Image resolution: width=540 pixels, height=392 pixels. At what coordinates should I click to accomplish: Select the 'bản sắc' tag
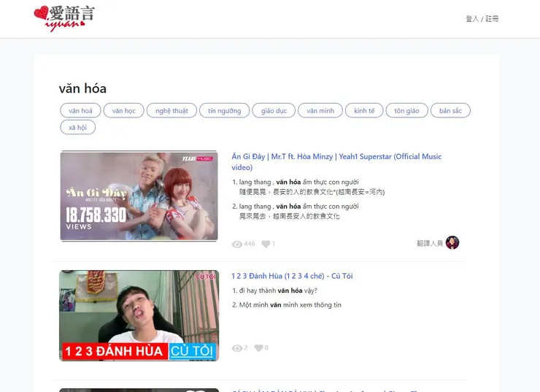pyautogui.click(x=450, y=110)
